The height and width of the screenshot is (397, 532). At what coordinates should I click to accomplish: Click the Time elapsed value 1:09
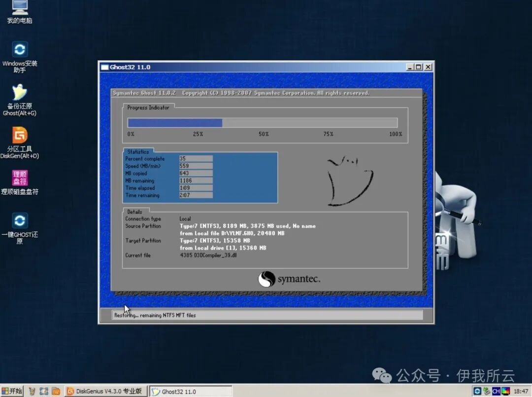coord(196,188)
